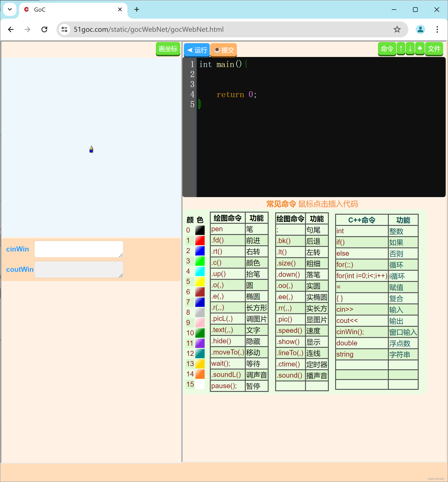Screen dimensions: 448x482
Task: Click the spade cleanup icon near 文件
Action: (420, 49)
